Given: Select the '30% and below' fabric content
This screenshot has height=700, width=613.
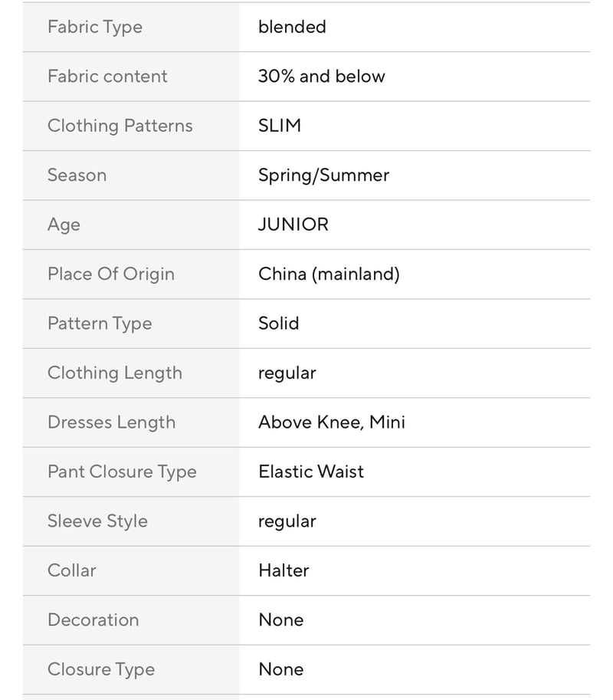Looking at the screenshot, I should 321,77.
